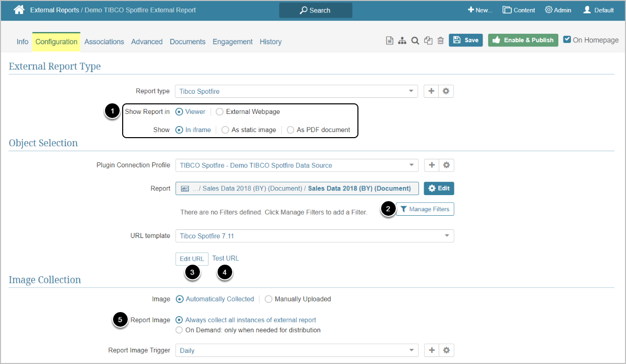Select External Webpage radio option
626x364 pixels.
click(x=220, y=112)
